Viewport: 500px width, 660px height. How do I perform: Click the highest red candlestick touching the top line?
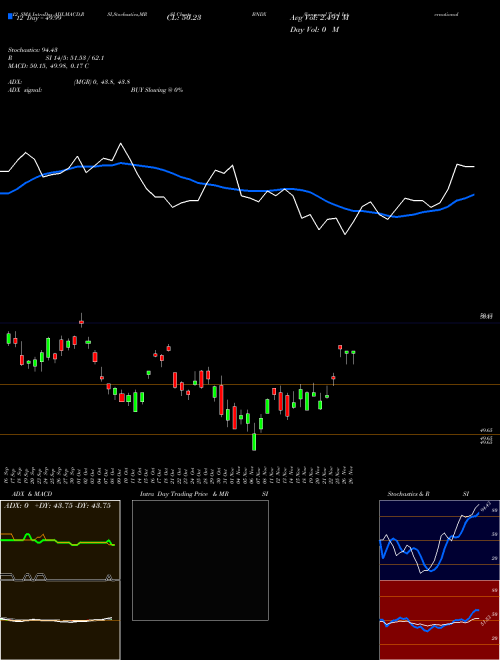coord(82,321)
